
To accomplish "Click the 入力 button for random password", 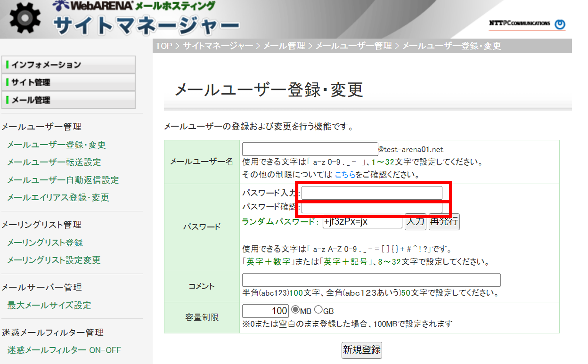I will (415, 222).
